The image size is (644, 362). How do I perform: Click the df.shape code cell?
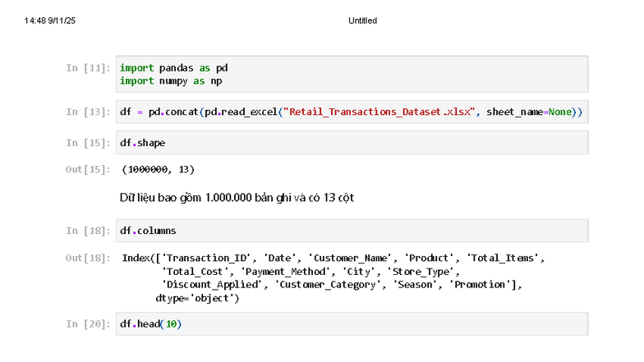pos(352,143)
